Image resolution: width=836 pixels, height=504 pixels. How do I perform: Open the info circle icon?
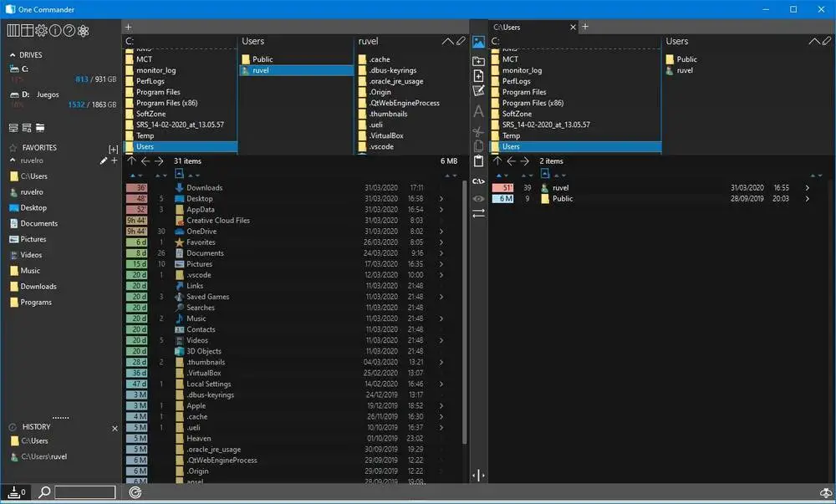coord(55,30)
